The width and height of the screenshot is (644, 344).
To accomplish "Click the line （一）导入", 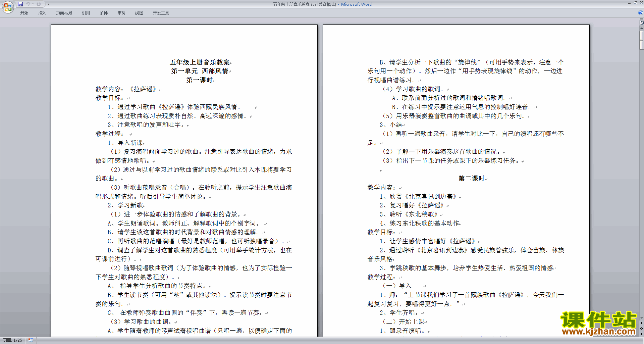I will click(397, 286).
